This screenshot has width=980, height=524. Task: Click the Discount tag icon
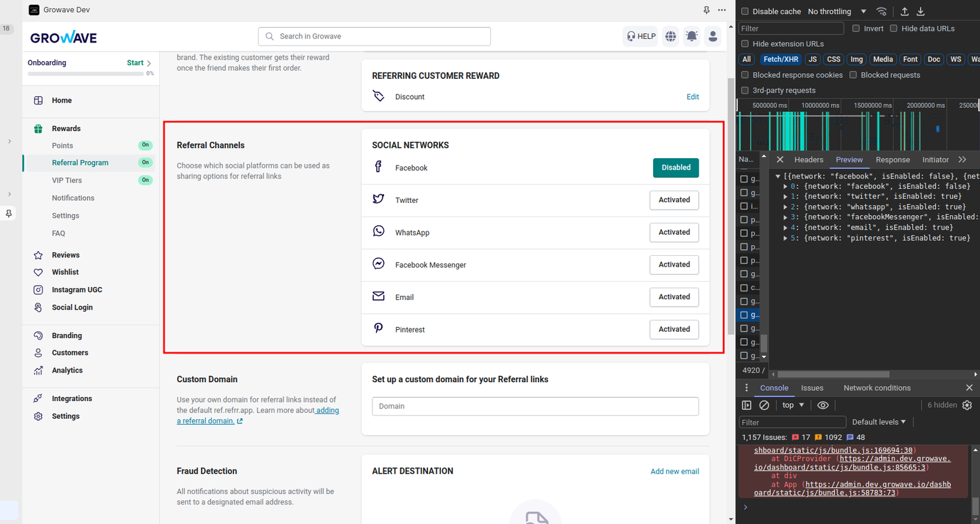(x=379, y=96)
